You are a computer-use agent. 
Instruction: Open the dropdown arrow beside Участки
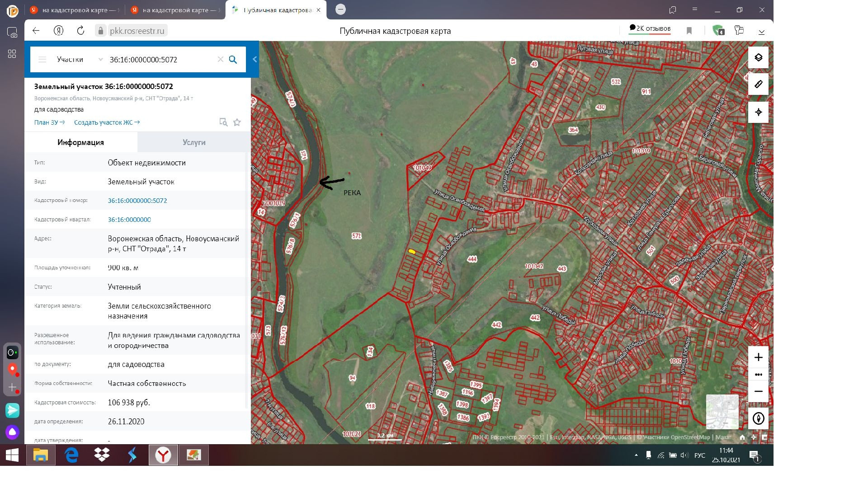[x=100, y=60]
